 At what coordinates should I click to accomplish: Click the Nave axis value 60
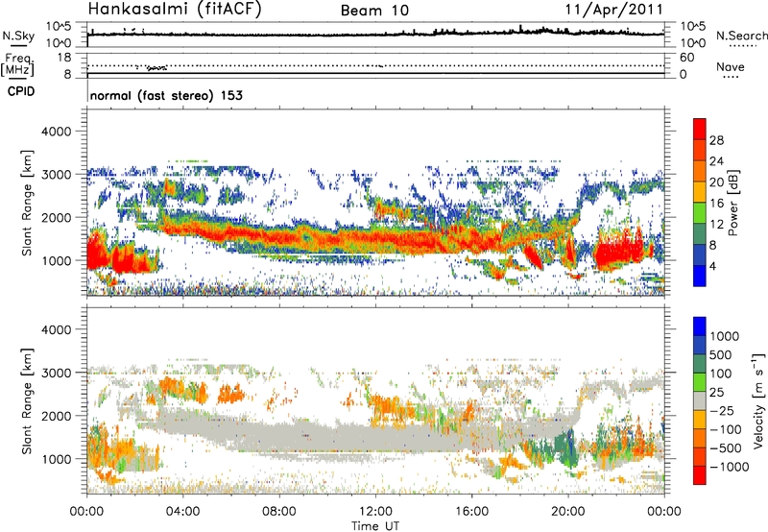coord(686,58)
